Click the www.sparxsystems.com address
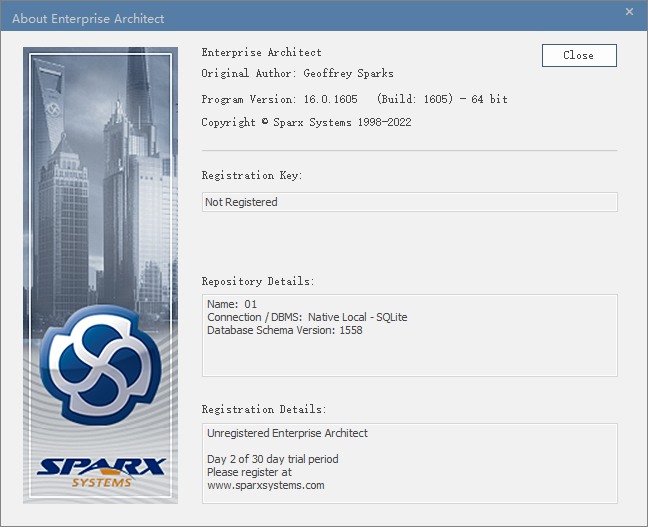Image resolution: width=648 pixels, height=527 pixels. click(266, 485)
